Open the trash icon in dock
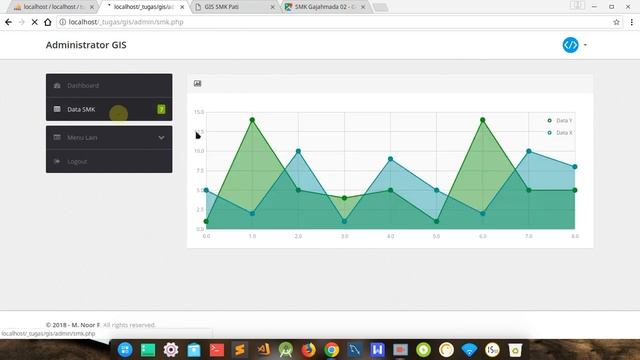640x360 pixels. [515, 350]
